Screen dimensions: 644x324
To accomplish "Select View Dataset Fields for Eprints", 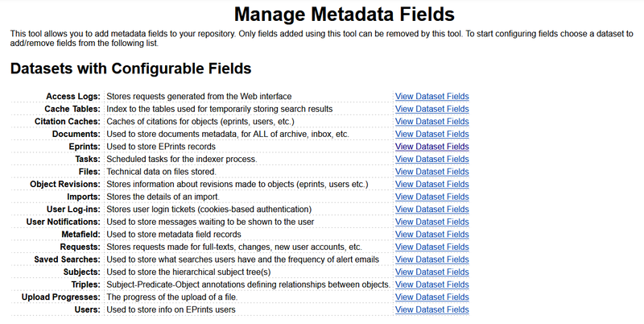I will tap(431, 147).
